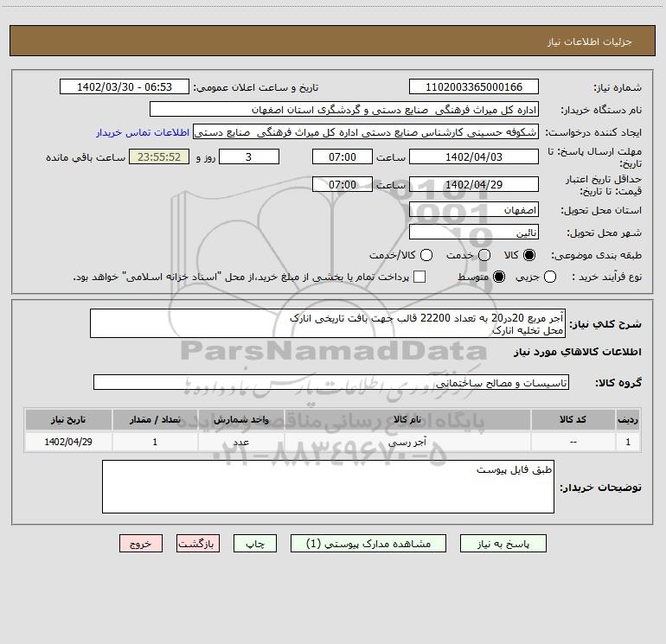Click delivery city field نائین
Screen dimensions: 666x644
(x=474, y=233)
